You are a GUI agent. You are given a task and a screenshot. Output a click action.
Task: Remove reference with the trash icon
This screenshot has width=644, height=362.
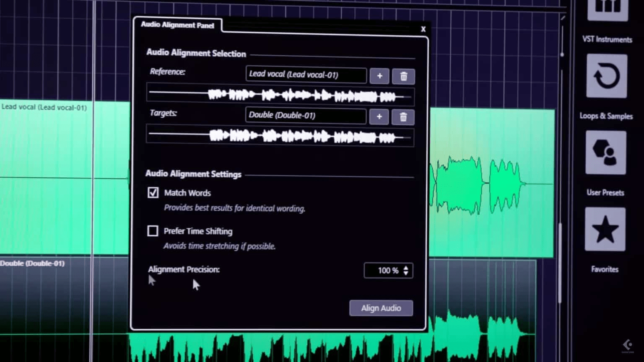point(403,77)
